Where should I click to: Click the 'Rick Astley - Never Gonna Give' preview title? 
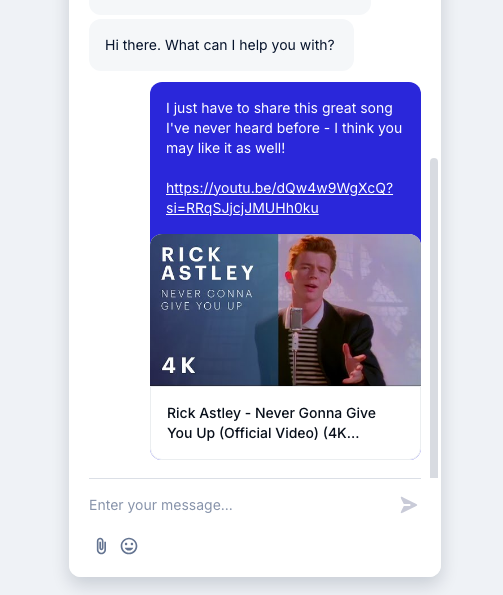point(272,413)
